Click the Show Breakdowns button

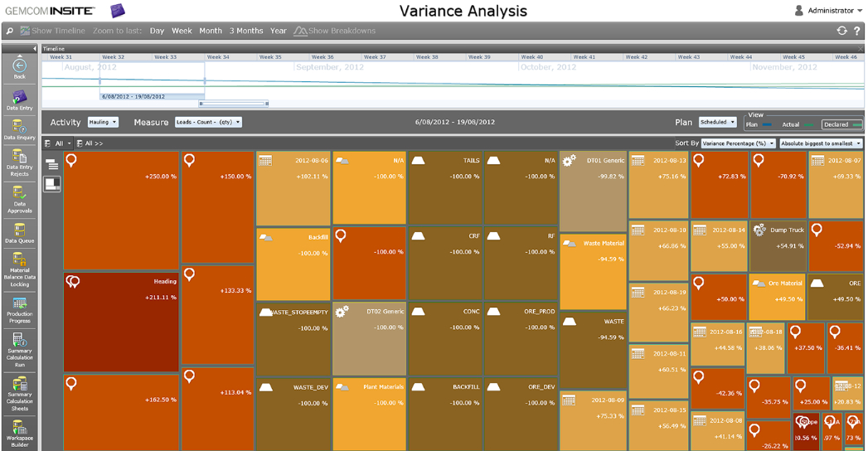point(335,31)
